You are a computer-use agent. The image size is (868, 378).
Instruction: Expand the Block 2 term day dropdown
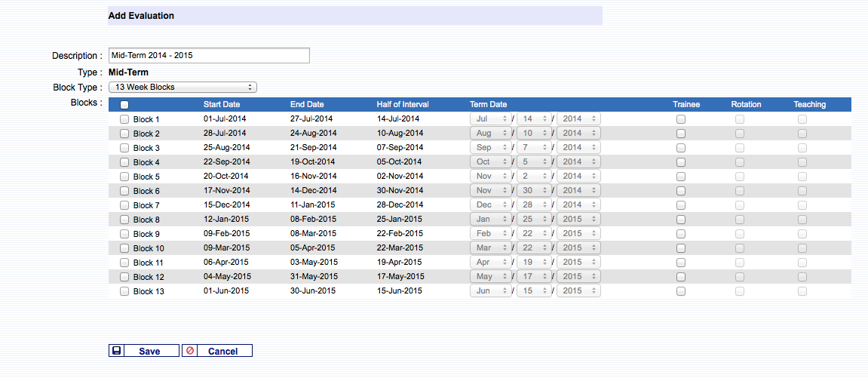(x=533, y=134)
